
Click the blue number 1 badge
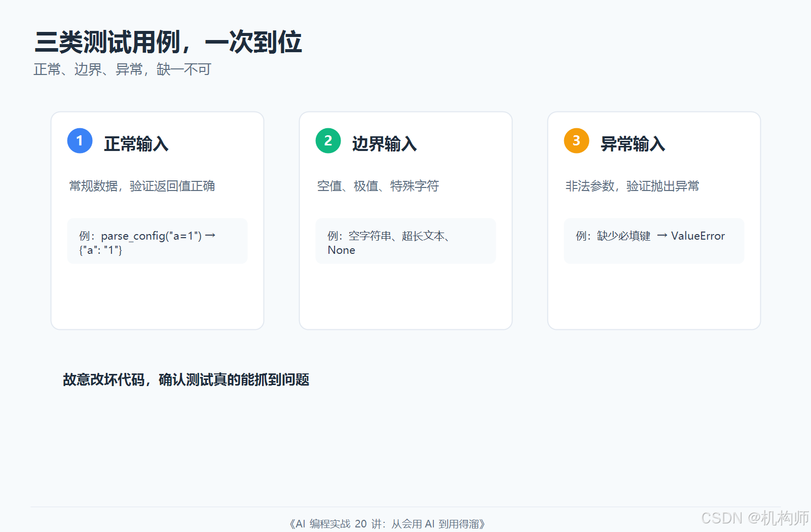pyautogui.click(x=80, y=140)
